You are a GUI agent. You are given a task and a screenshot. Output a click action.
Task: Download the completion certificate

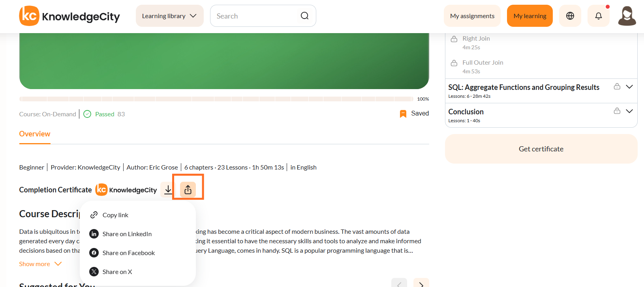click(x=168, y=190)
